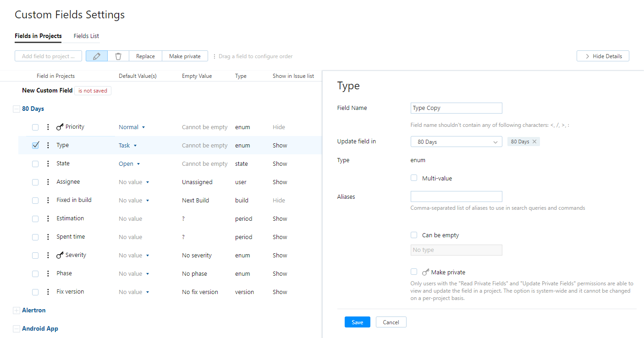Click the key icon next to Severity
This screenshot has height=338, width=644.
click(x=60, y=256)
